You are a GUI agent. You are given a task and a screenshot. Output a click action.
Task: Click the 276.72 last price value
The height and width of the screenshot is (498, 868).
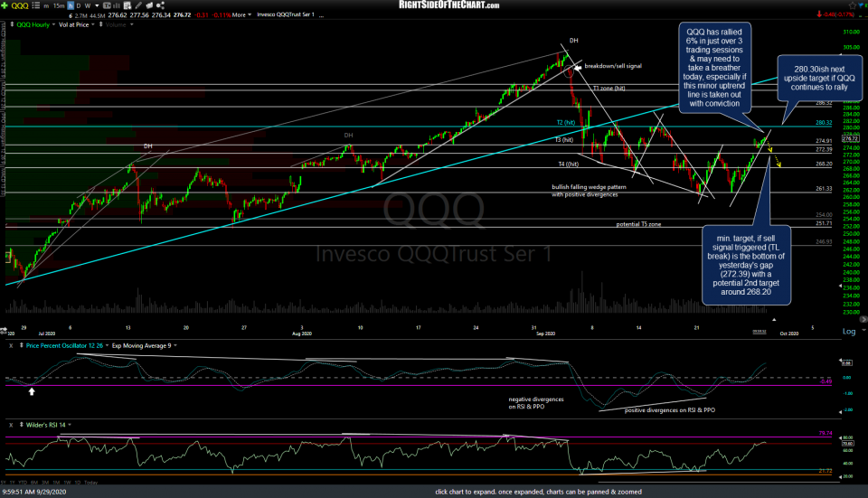182,15
